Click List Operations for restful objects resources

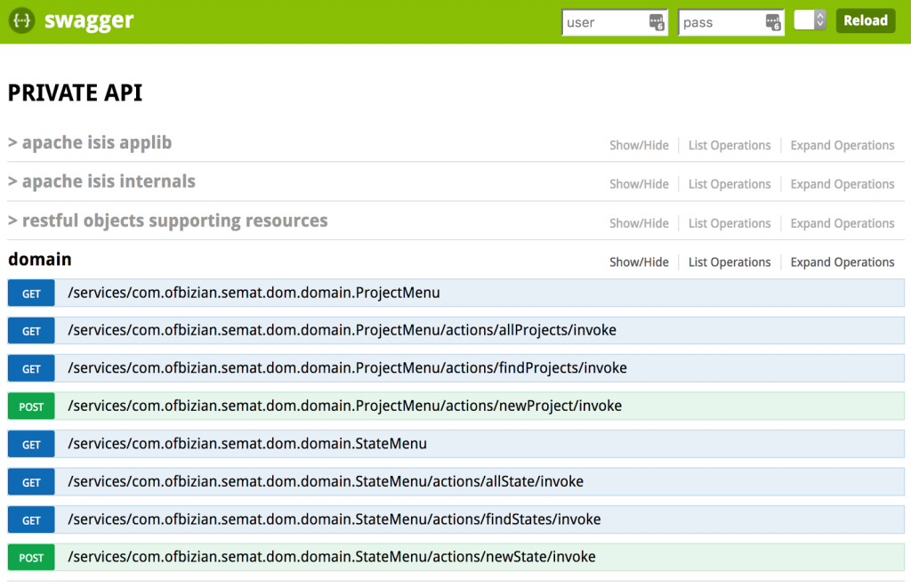pyautogui.click(x=730, y=223)
